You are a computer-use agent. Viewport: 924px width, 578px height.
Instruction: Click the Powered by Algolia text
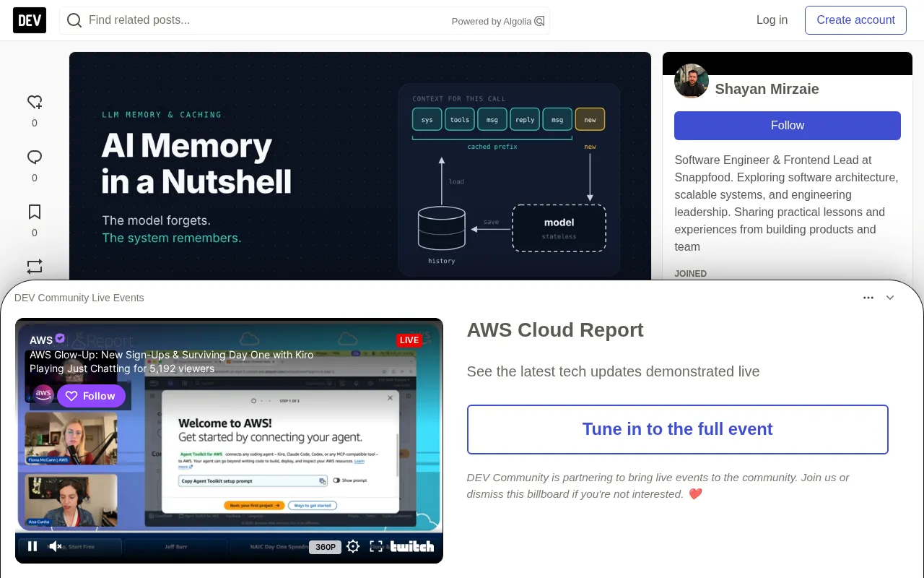pyautogui.click(x=492, y=22)
